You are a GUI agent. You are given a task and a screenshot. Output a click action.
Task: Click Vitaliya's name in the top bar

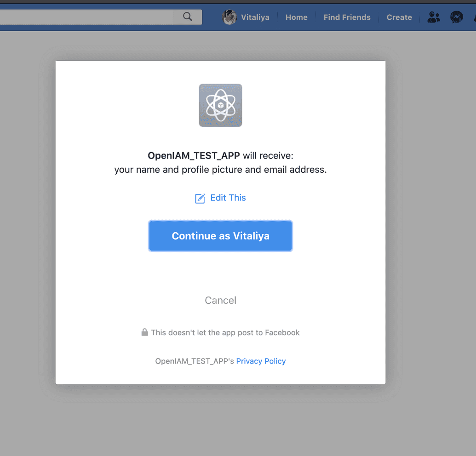pos(255,17)
